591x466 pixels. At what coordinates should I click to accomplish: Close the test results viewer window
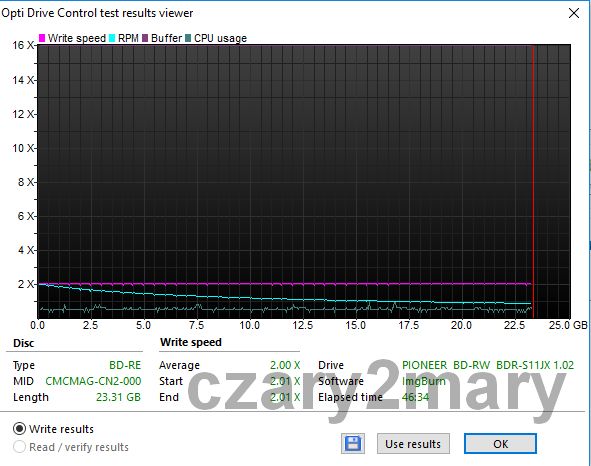(x=574, y=13)
